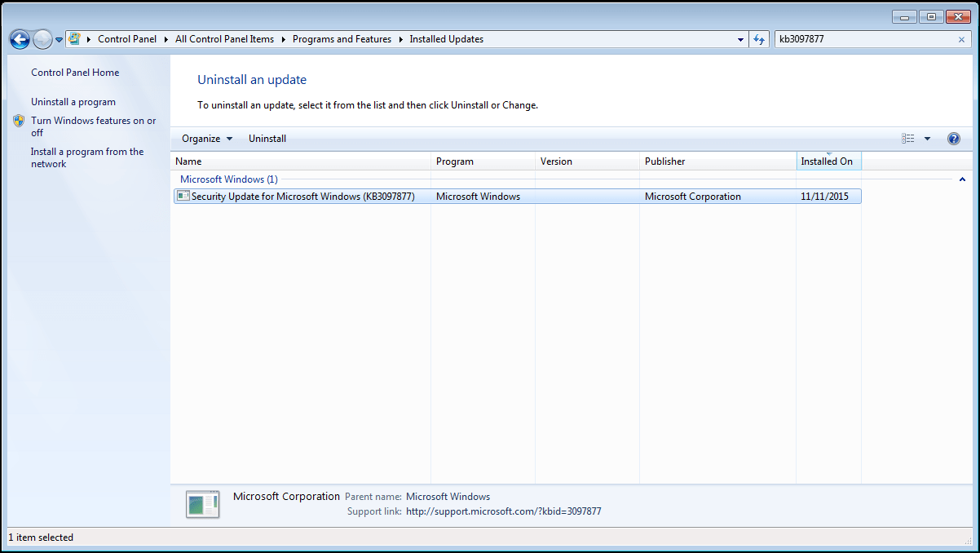The image size is (980, 553).
Task: Click the details pane update thumbnail
Action: click(202, 504)
